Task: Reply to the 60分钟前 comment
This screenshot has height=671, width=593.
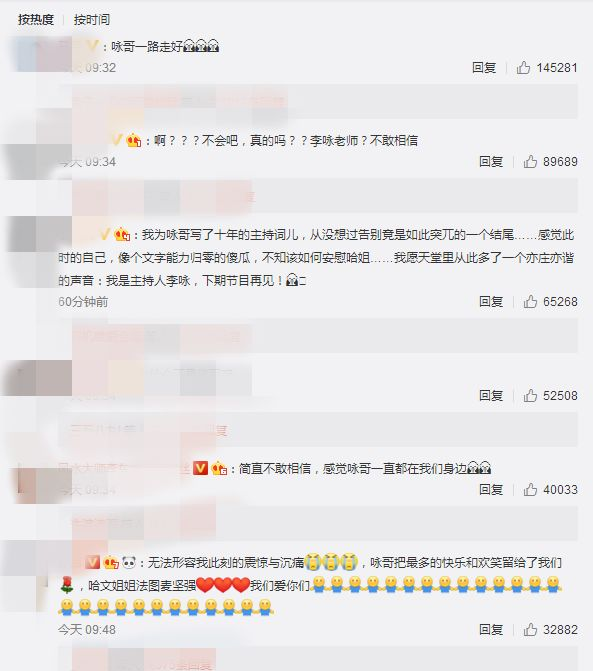Action: [x=491, y=302]
